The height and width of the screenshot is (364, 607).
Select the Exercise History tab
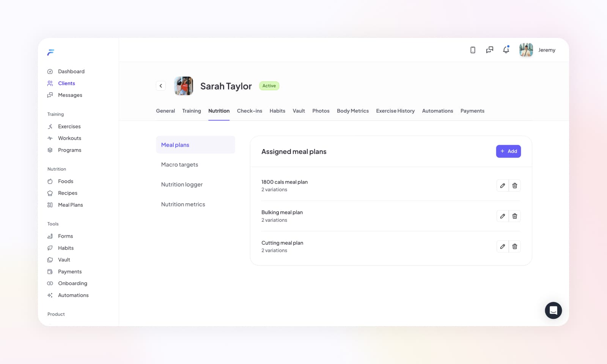(x=395, y=111)
